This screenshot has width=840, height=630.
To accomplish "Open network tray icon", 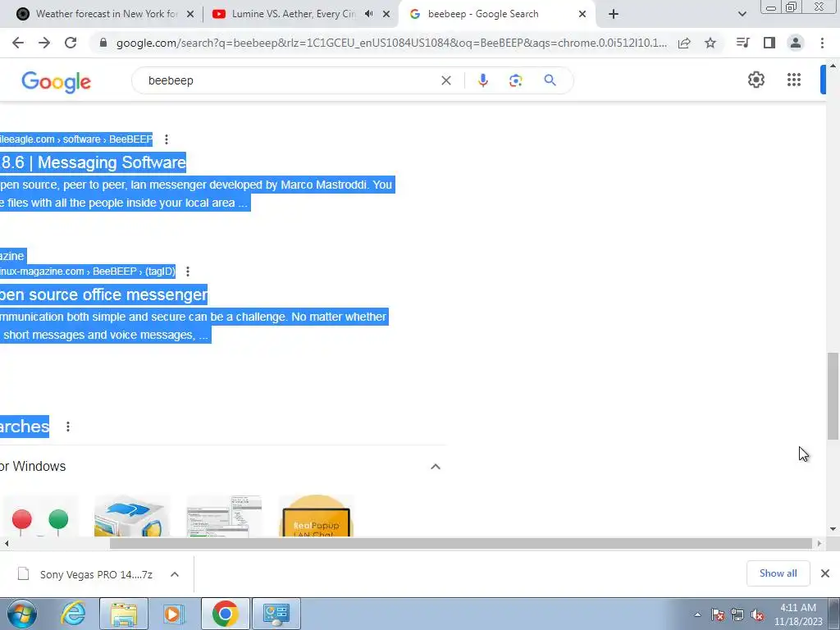I will point(737,615).
